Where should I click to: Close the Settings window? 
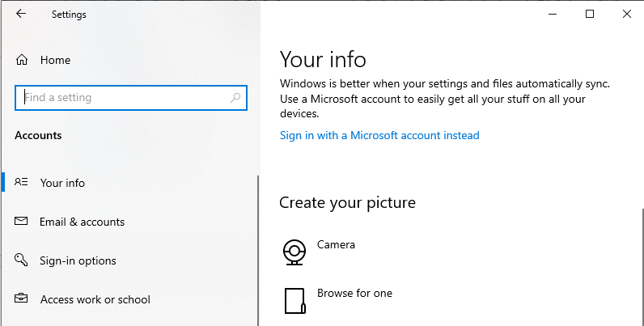[x=626, y=14]
